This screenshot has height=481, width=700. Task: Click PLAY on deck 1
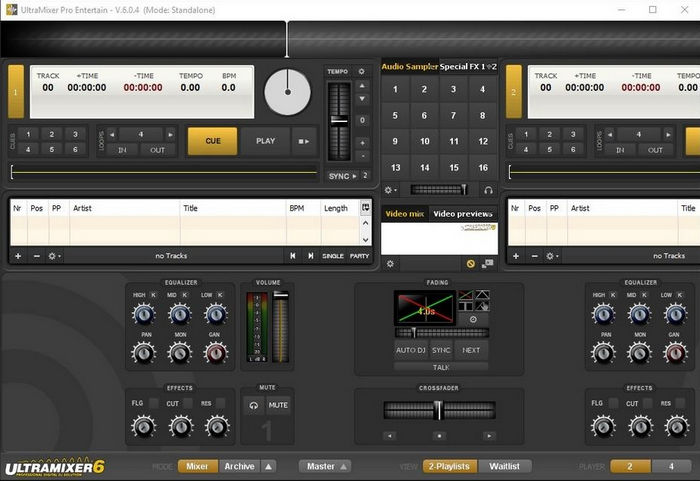pyautogui.click(x=266, y=141)
